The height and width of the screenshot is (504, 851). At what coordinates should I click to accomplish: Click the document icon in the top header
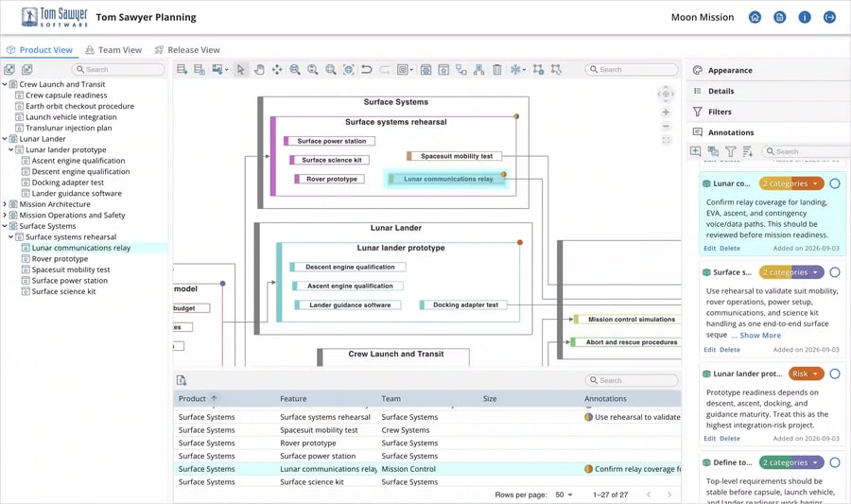[x=779, y=17]
